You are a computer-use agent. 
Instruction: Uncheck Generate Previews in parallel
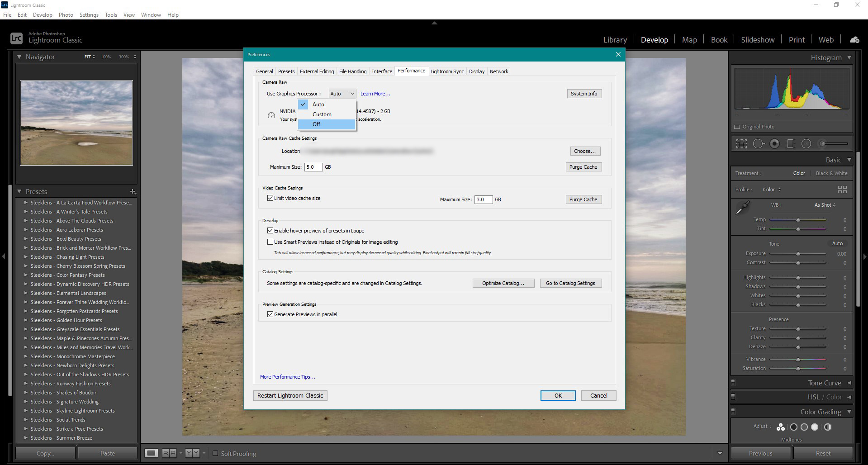coord(270,314)
